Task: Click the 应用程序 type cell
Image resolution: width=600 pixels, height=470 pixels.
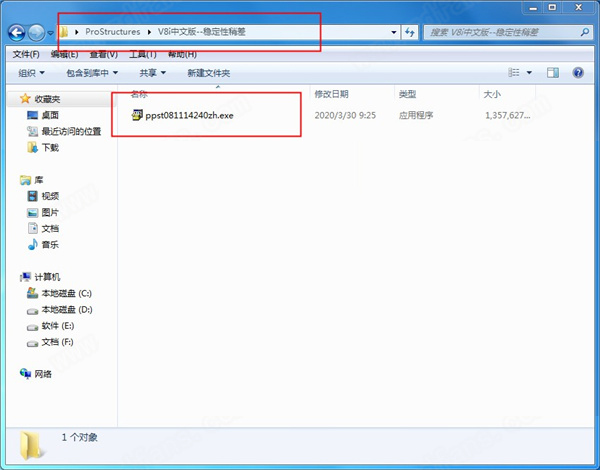Action: click(x=416, y=116)
